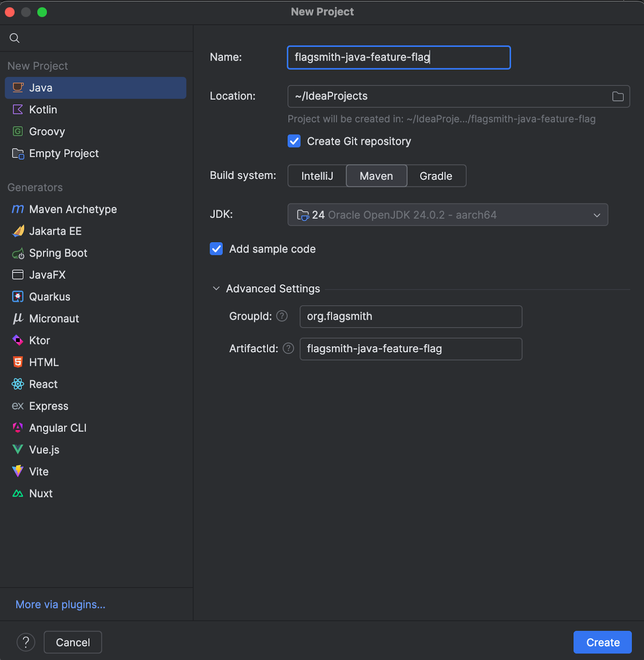Screen dimensions: 644x660
Task: Pick Spring Boot generator
Action: point(95,253)
